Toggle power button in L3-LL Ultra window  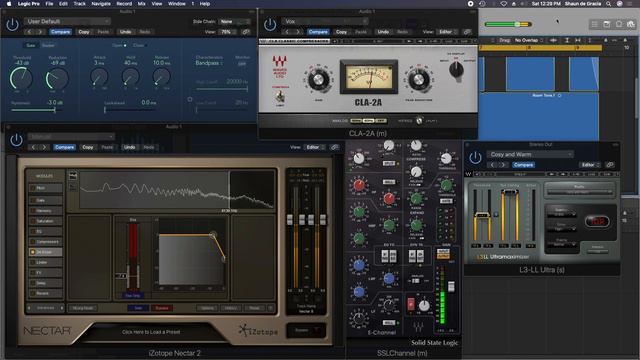click(x=475, y=158)
